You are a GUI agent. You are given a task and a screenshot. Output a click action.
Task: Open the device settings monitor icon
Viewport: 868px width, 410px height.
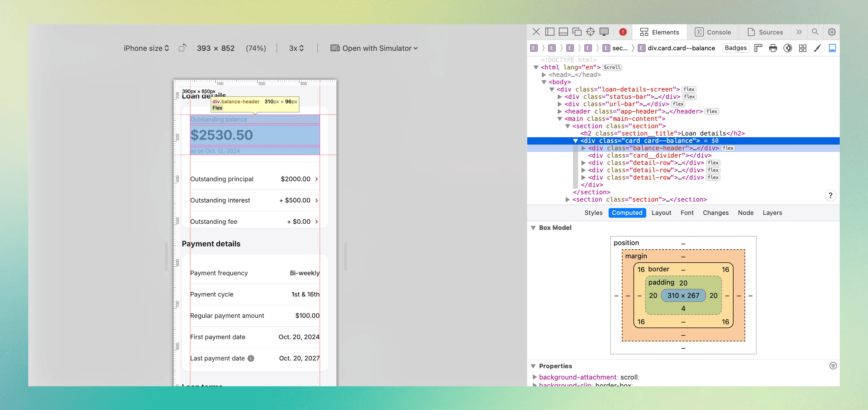pyautogui.click(x=604, y=32)
